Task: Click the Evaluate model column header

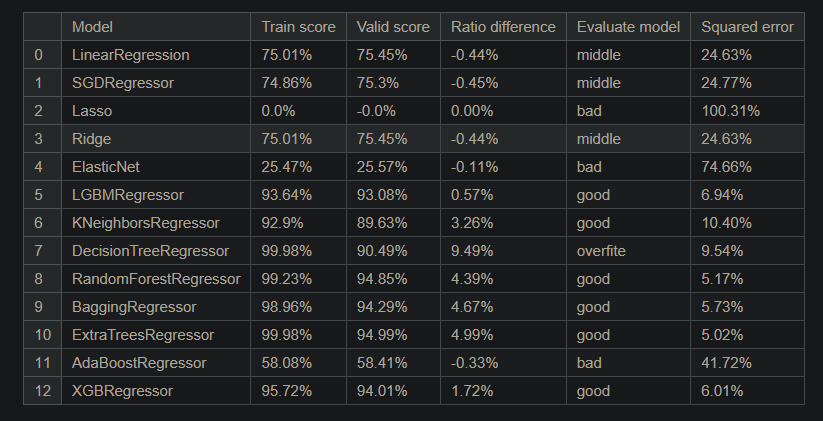Action: click(x=628, y=27)
